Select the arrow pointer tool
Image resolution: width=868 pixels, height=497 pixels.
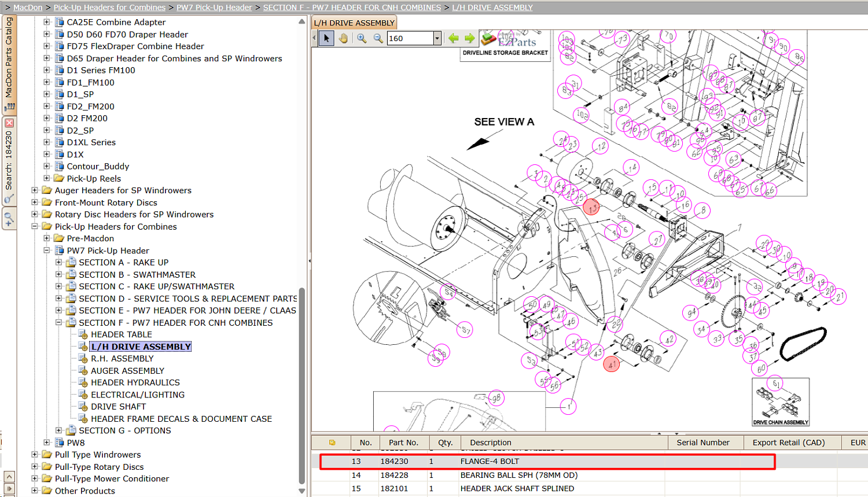coord(326,38)
